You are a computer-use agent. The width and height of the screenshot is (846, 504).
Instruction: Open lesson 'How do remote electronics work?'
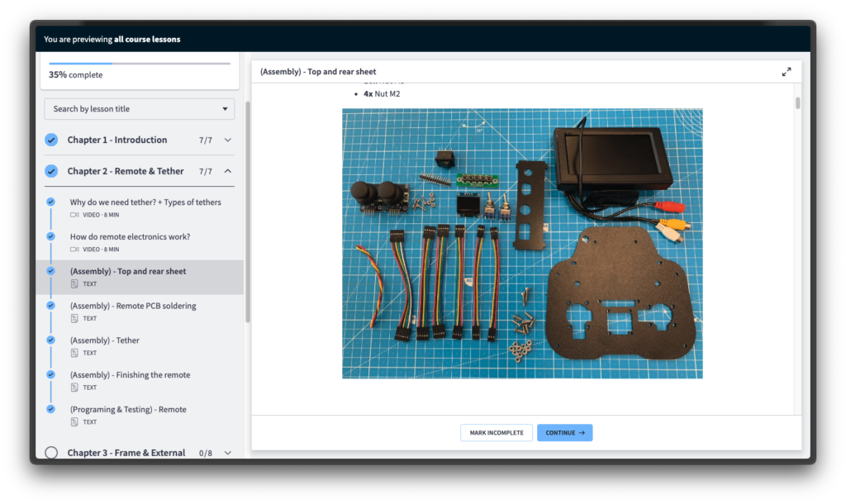[130, 237]
